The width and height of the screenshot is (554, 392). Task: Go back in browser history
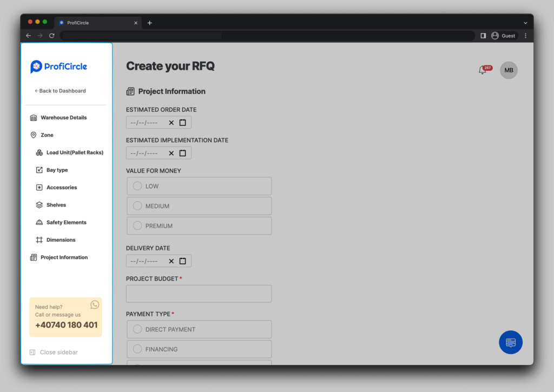(28, 36)
